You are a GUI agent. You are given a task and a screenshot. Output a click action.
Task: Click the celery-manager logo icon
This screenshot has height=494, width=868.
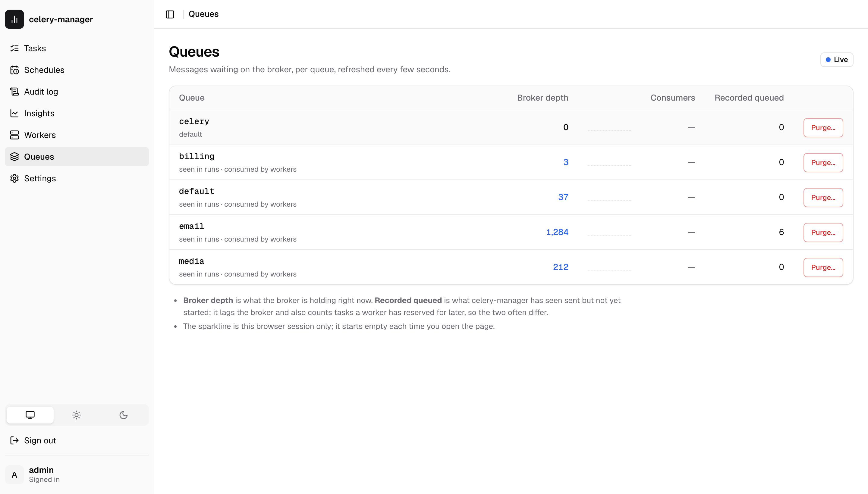(x=14, y=19)
